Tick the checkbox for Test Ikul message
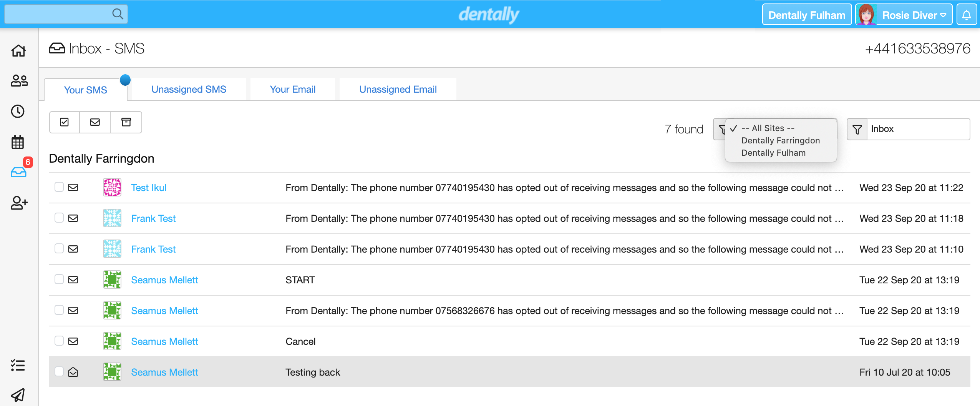 (59, 187)
